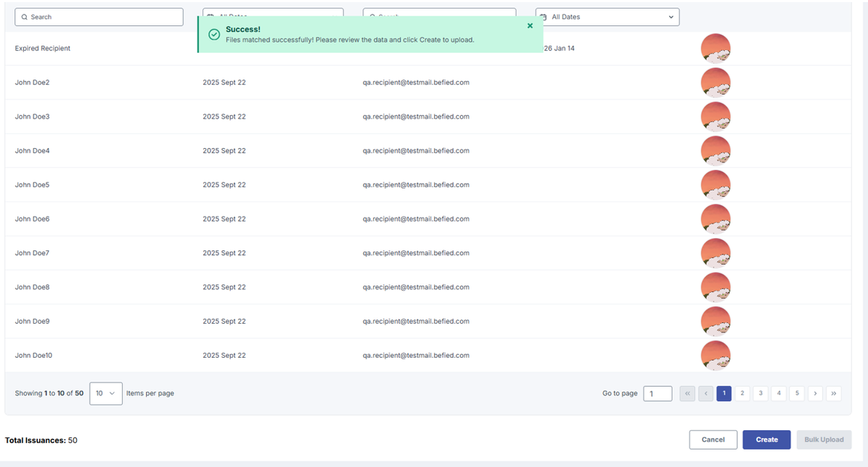868x467 pixels.
Task: Select the John Doe9 name cell
Action: (x=33, y=321)
